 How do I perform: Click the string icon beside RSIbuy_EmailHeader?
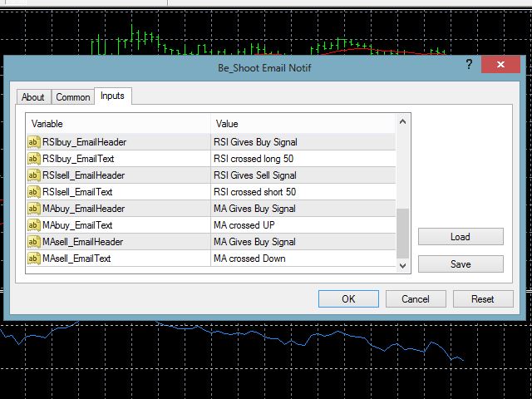coord(34,142)
